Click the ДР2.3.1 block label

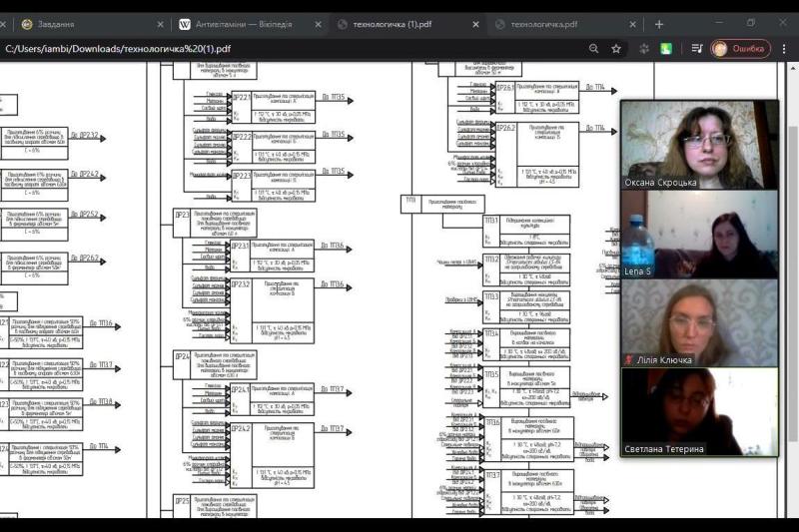point(241,246)
